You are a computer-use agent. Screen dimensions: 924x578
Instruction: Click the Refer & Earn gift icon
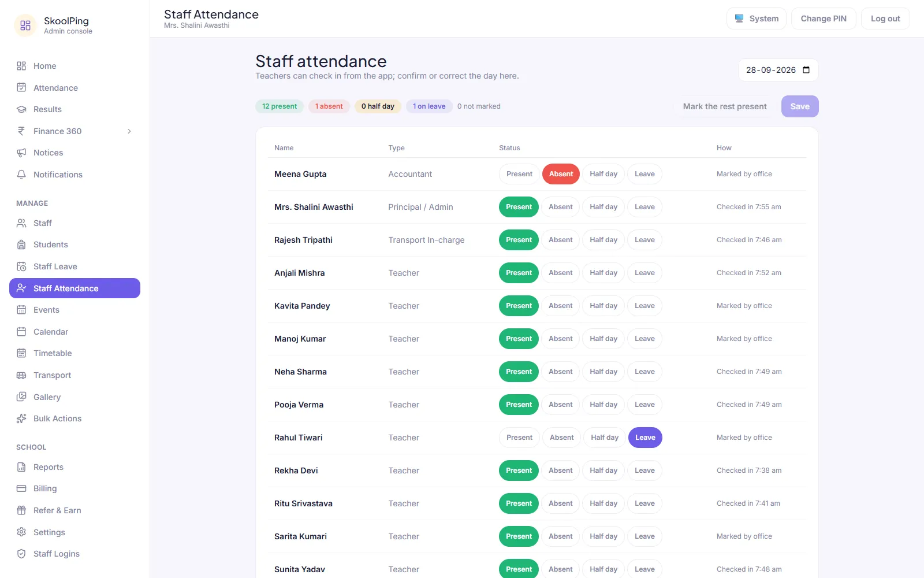(21, 510)
